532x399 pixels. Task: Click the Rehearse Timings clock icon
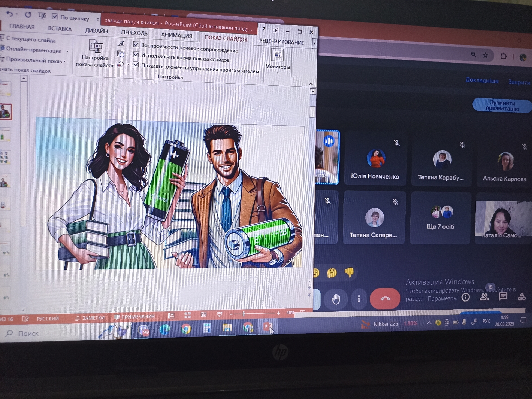[121, 54]
